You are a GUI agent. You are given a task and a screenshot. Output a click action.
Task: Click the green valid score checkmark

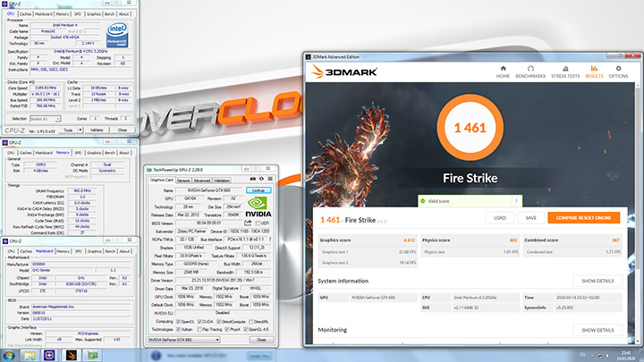click(x=422, y=201)
